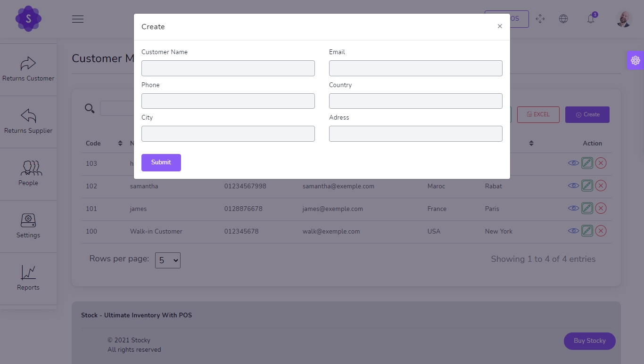View details of customer samantha
The width and height of the screenshot is (644, 364).
(573, 185)
